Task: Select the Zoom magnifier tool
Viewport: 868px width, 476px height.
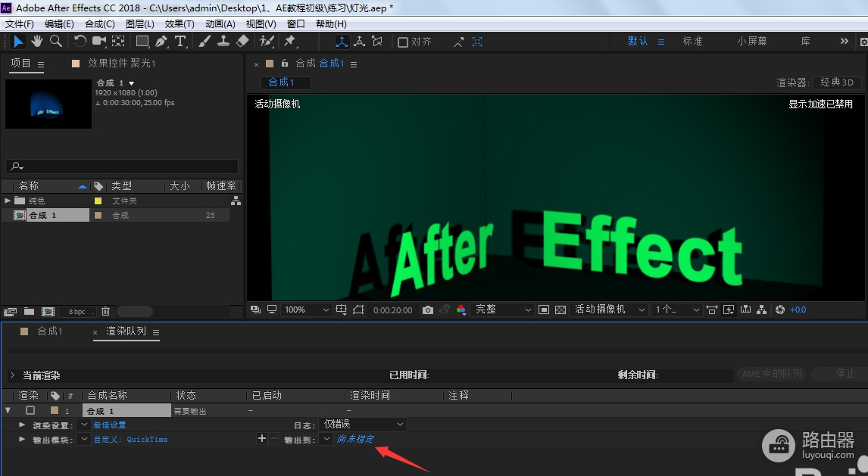Action: 56,42
